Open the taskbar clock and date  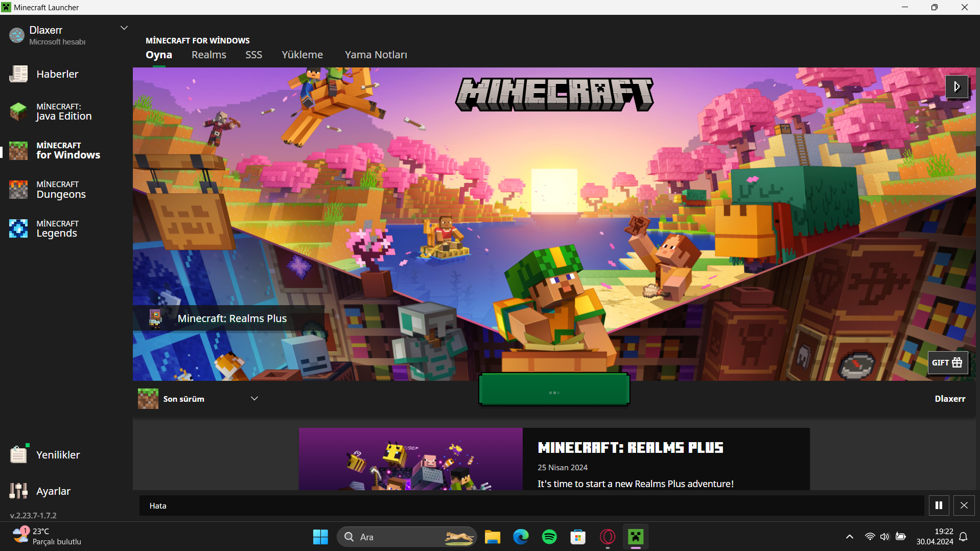(935, 537)
